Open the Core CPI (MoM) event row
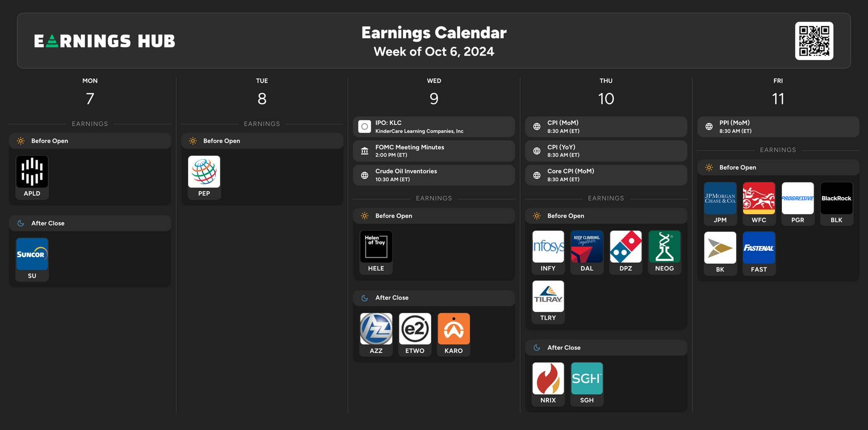The image size is (868, 430). [606, 175]
